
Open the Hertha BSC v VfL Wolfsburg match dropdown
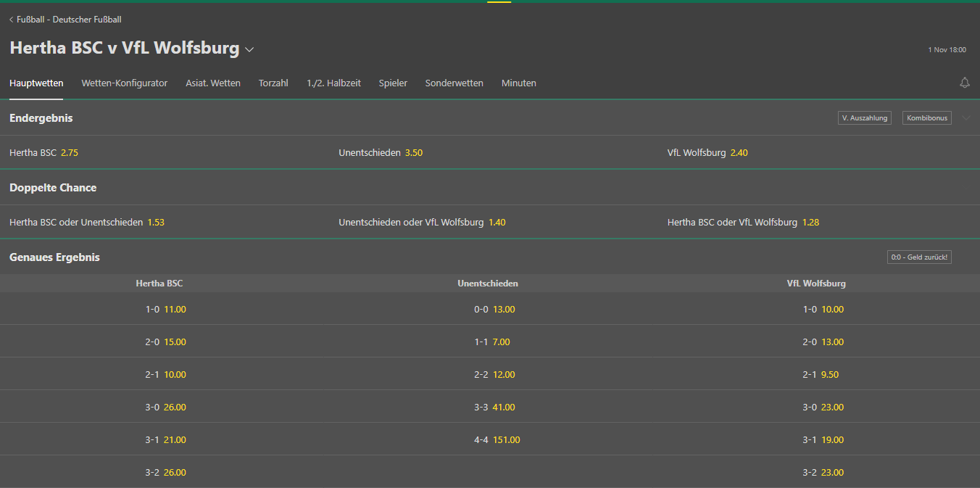pyautogui.click(x=249, y=49)
